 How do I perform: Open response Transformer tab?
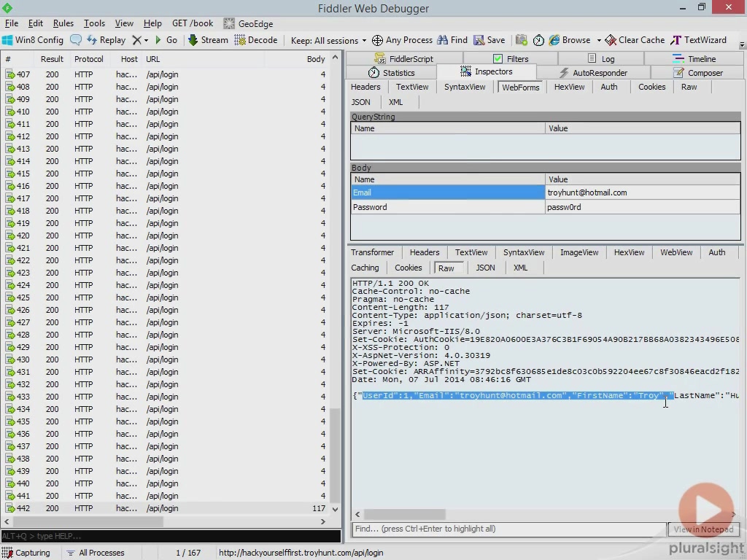(x=372, y=252)
